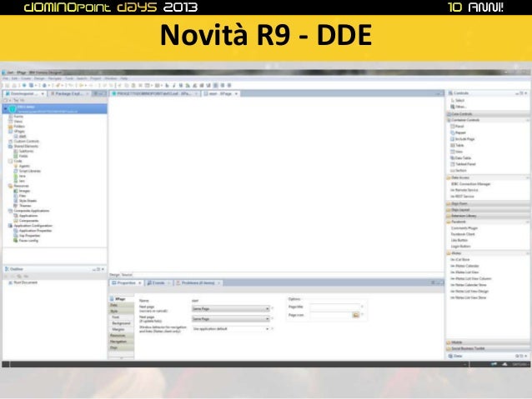Open the Next page (if update fails) dropdown
The height and width of the screenshot is (399, 532).
231,319
